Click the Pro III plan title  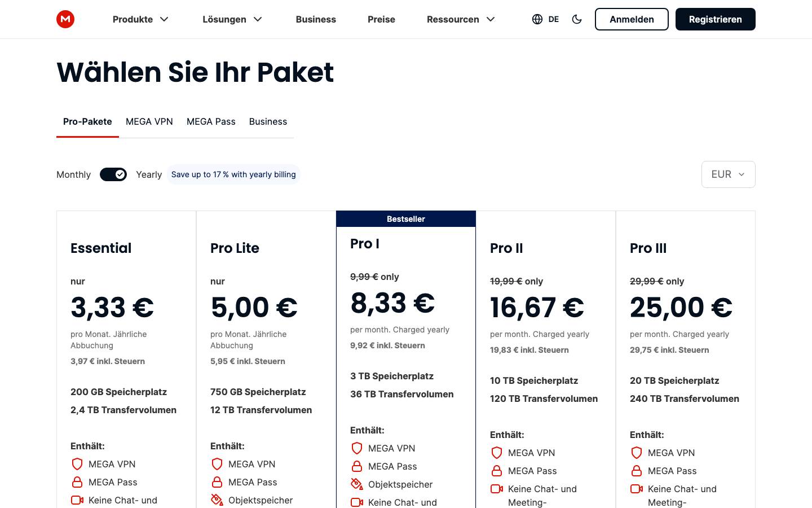(x=648, y=248)
